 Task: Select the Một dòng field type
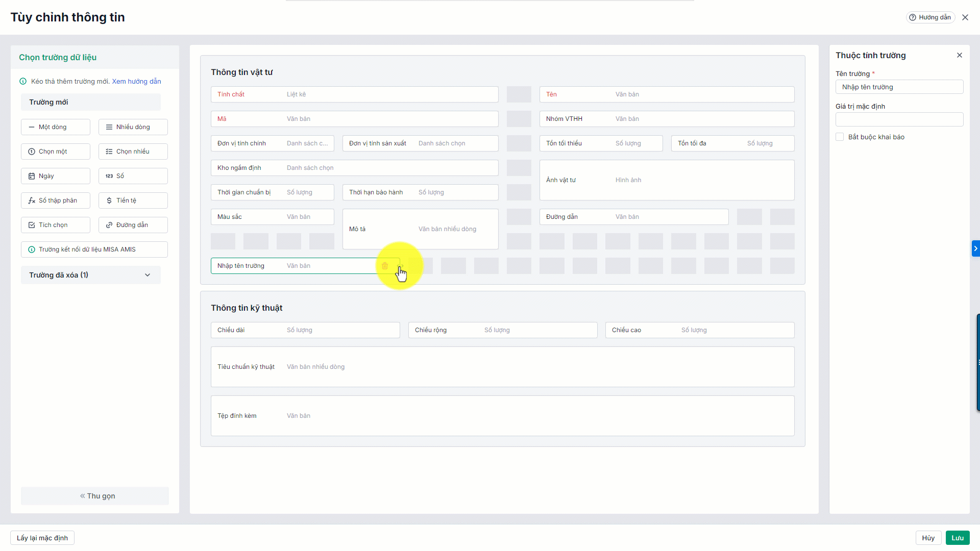56,127
